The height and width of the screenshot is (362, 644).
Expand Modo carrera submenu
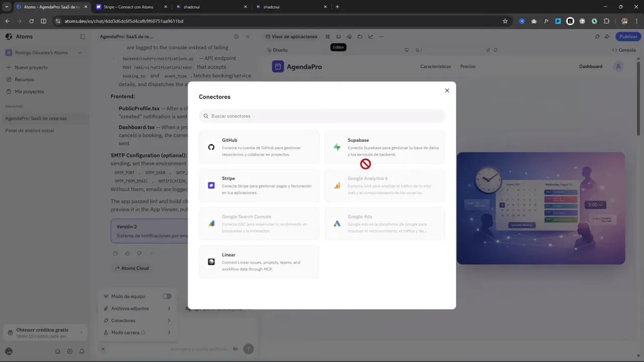pyautogui.click(x=137, y=332)
